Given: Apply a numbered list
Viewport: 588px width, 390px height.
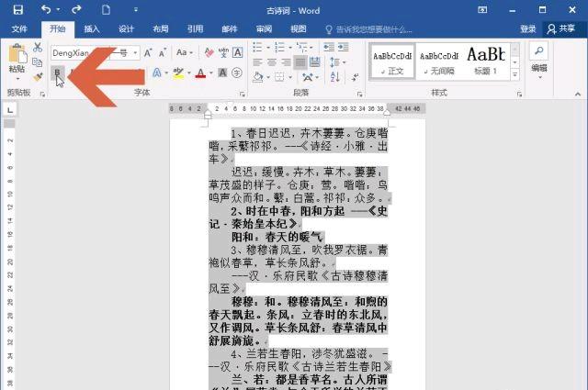Looking at the screenshot, I should [x=279, y=47].
